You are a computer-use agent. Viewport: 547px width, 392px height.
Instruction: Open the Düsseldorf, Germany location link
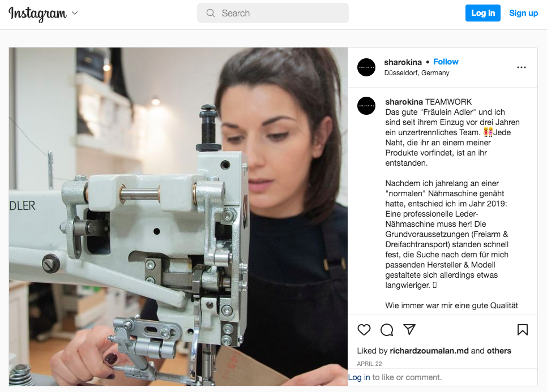[417, 73]
